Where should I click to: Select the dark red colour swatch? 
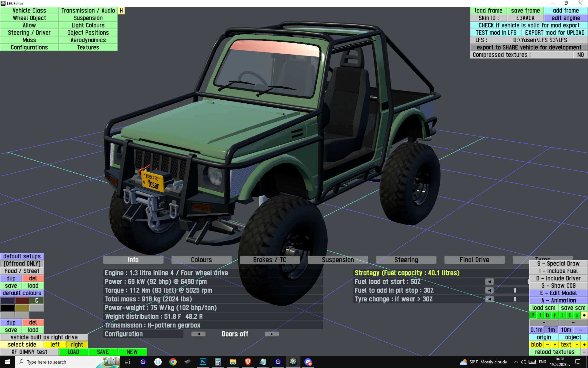tap(22, 301)
